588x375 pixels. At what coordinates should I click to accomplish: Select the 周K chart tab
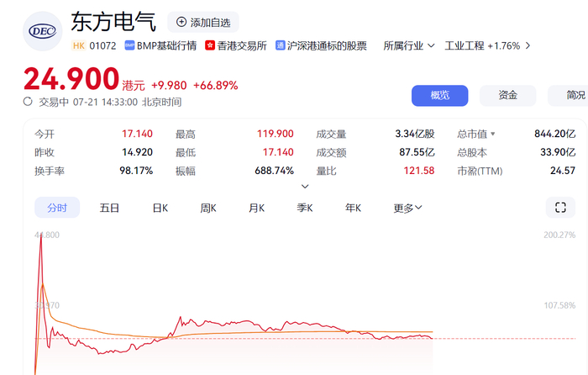point(208,208)
